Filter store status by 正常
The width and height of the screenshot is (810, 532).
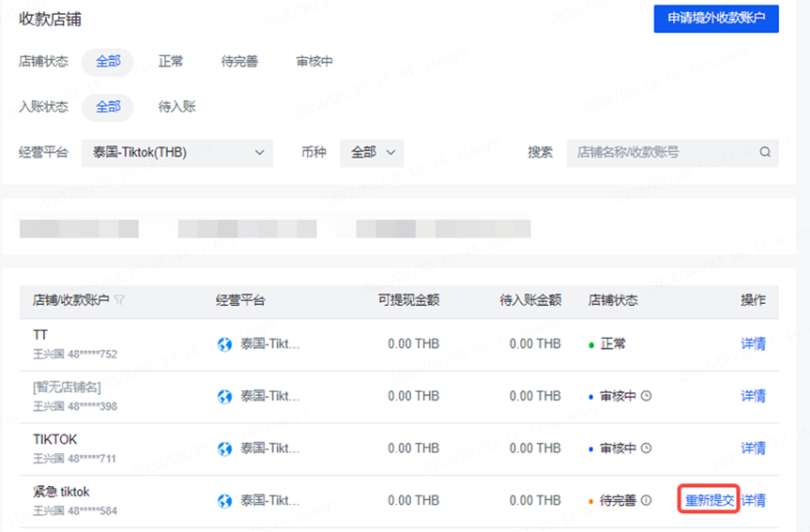coord(171,62)
